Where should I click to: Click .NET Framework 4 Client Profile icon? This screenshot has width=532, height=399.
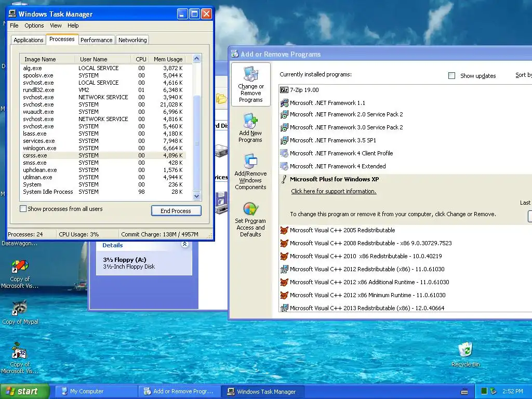click(x=284, y=153)
